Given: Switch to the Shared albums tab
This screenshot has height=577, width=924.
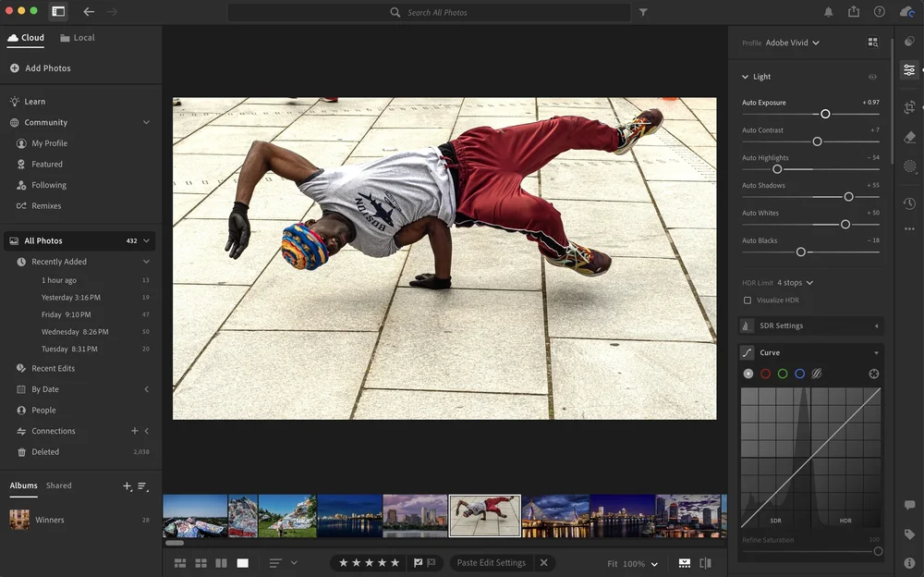Looking at the screenshot, I should tap(59, 485).
